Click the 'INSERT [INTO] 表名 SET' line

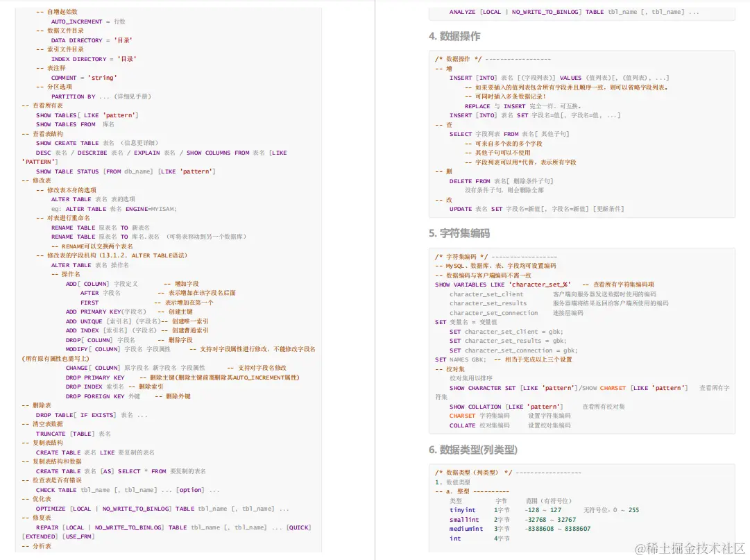tap(535, 115)
